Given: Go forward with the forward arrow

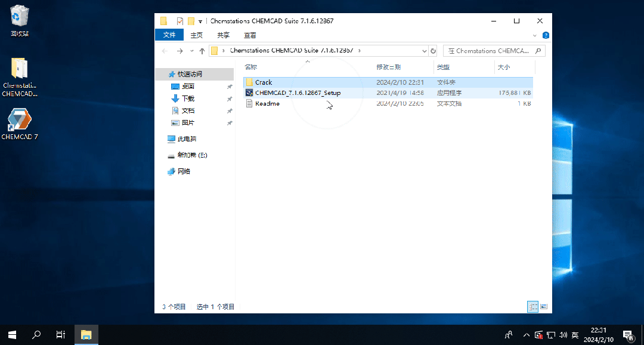Looking at the screenshot, I should [x=179, y=51].
